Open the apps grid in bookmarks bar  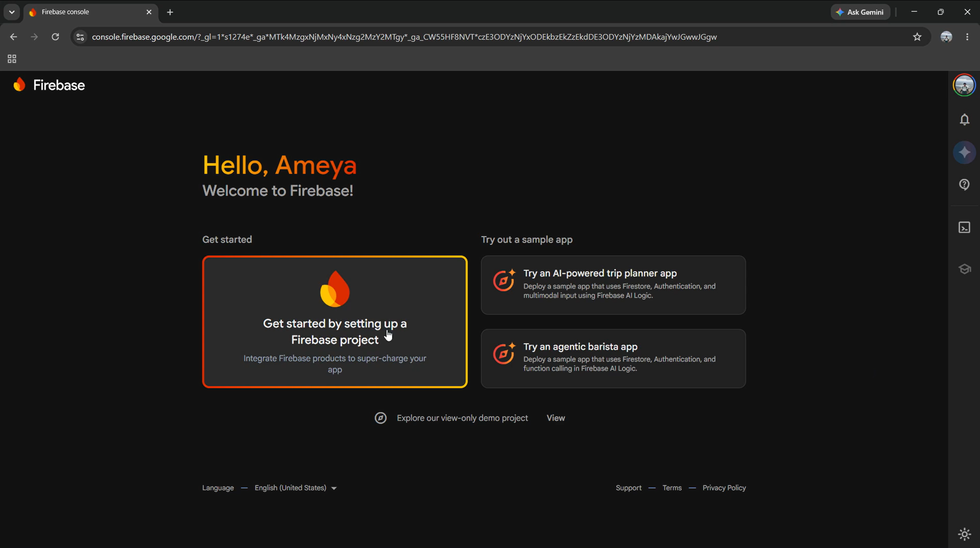12,59
